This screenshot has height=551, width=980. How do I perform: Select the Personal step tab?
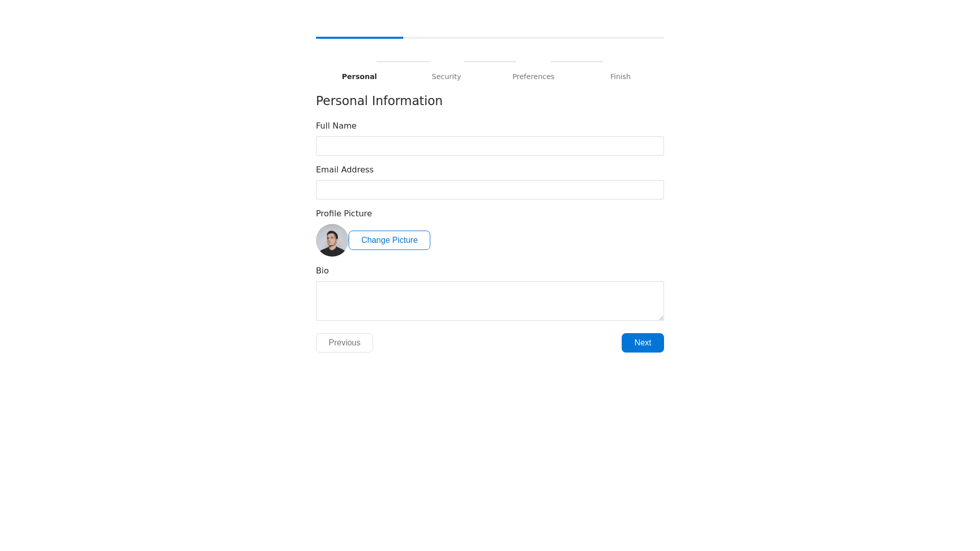(x=359, y=77)
